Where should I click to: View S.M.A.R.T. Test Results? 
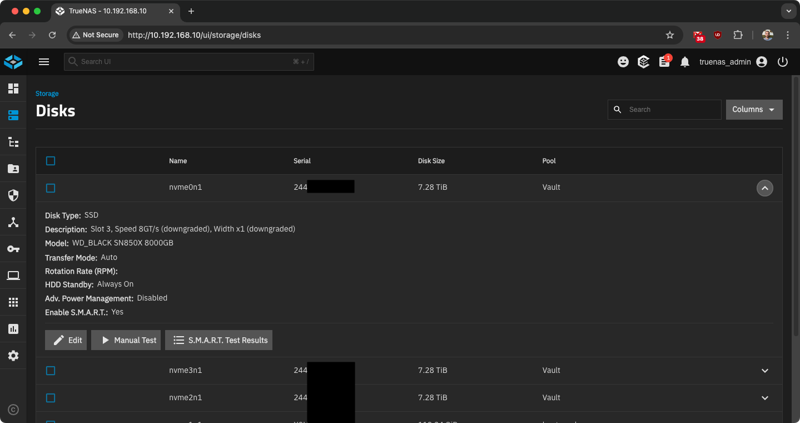pyautogui.click(x=218, y=340)
